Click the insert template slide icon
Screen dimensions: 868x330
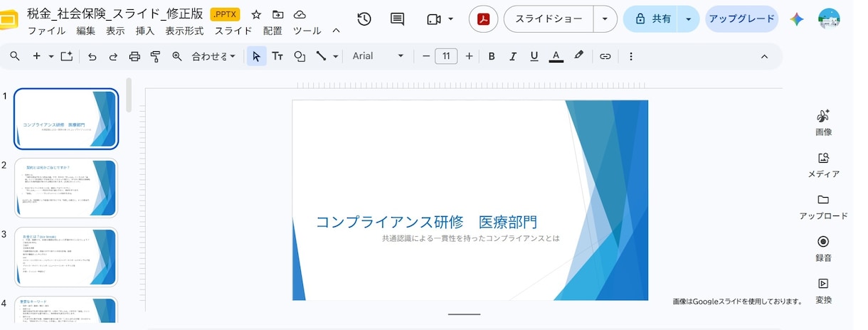tap(67, 56)
